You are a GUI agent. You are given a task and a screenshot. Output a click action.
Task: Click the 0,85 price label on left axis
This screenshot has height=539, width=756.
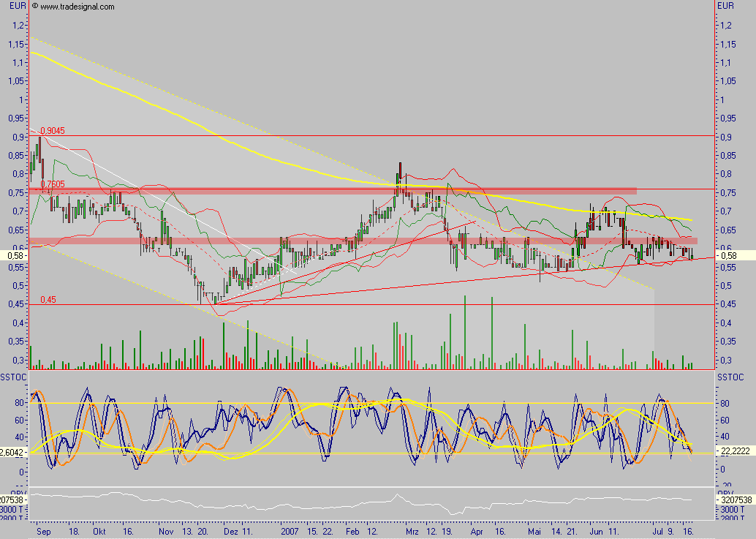[x=16, y=155]
